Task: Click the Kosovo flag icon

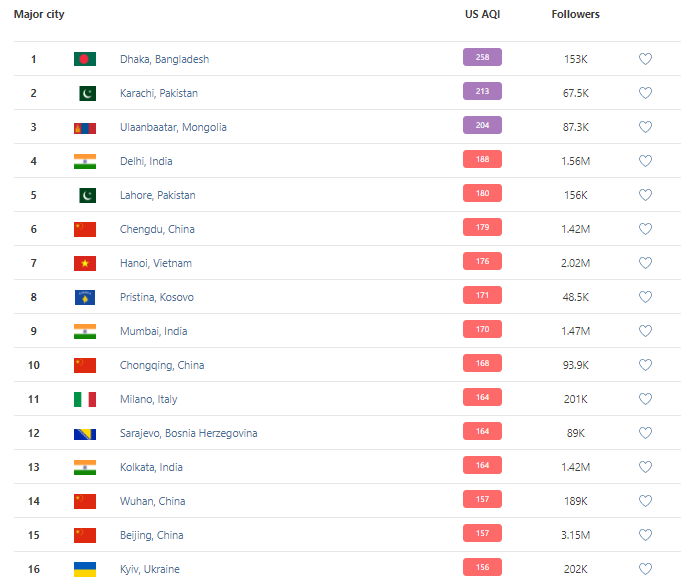Action: (x=85, y=297)
